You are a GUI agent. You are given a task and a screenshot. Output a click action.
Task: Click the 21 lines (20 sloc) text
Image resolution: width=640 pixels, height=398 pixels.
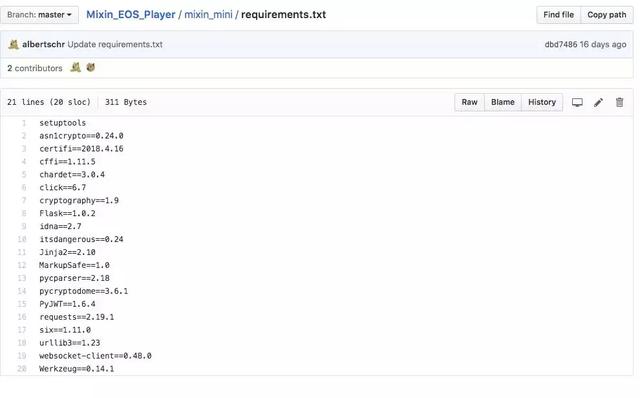(49, 102)
